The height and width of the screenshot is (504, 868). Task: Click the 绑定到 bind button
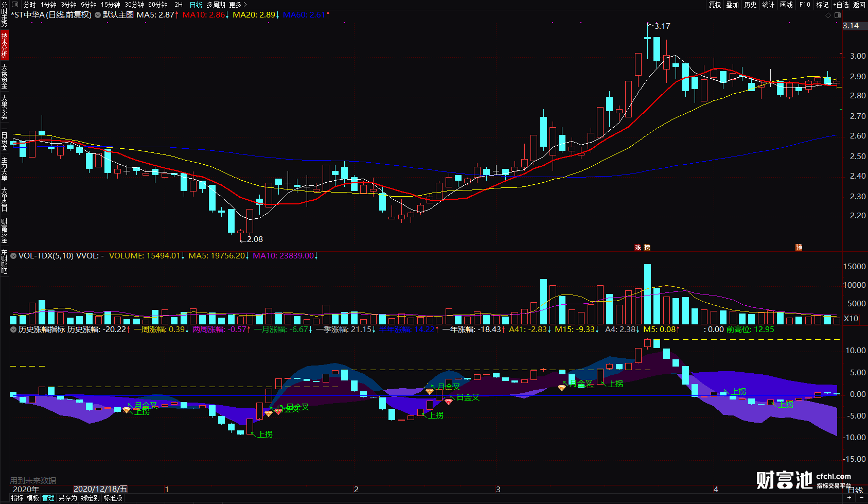[x=90, y=498]
